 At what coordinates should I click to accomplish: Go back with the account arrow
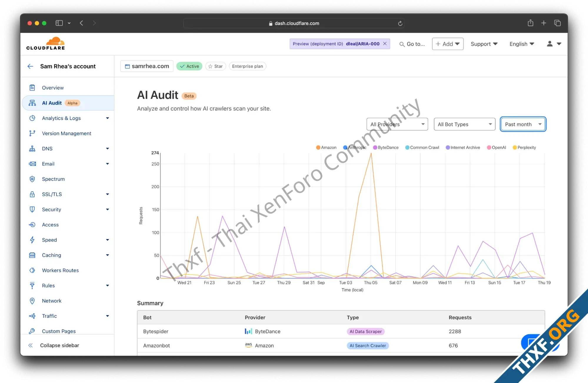tap(30, 66)
